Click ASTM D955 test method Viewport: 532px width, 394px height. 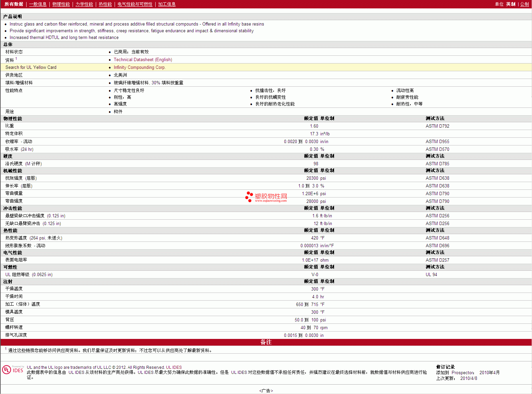pos(437,141)
